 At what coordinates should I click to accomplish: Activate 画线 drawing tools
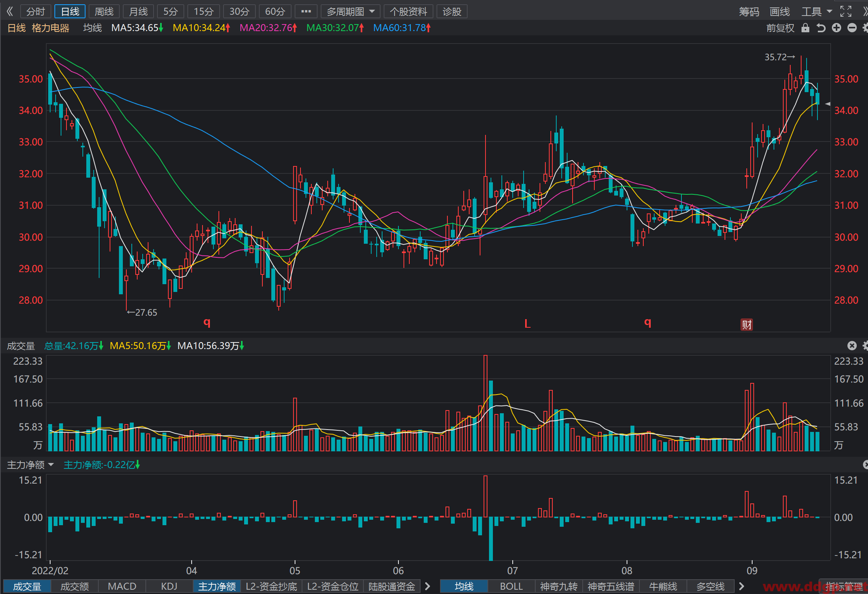[780, 12]
